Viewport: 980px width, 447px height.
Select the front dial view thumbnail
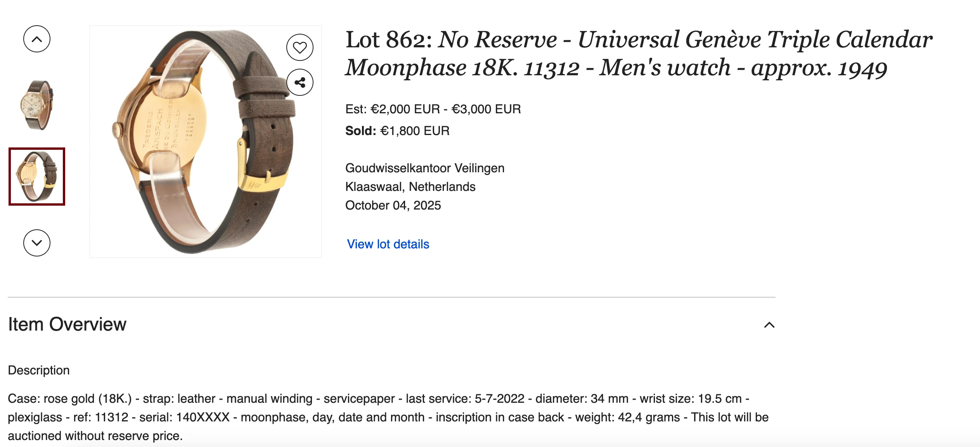click(x=37, y=105)
